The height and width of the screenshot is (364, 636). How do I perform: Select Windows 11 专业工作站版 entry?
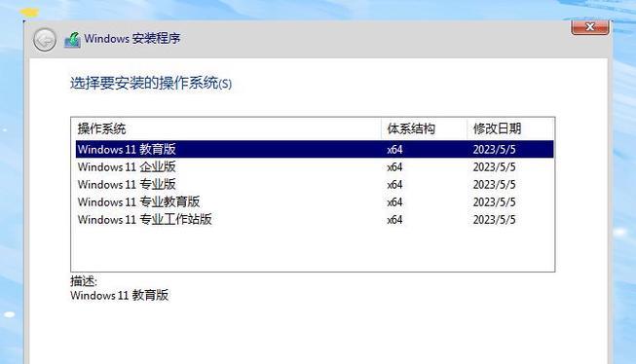pyautogui.click(x=315, y=219)
